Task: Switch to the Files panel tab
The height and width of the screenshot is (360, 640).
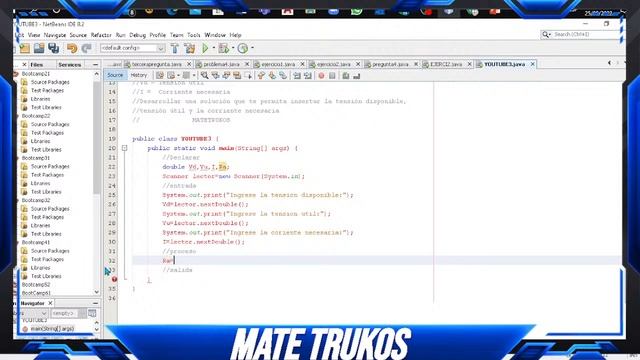Action: click(x=37, y=64)
